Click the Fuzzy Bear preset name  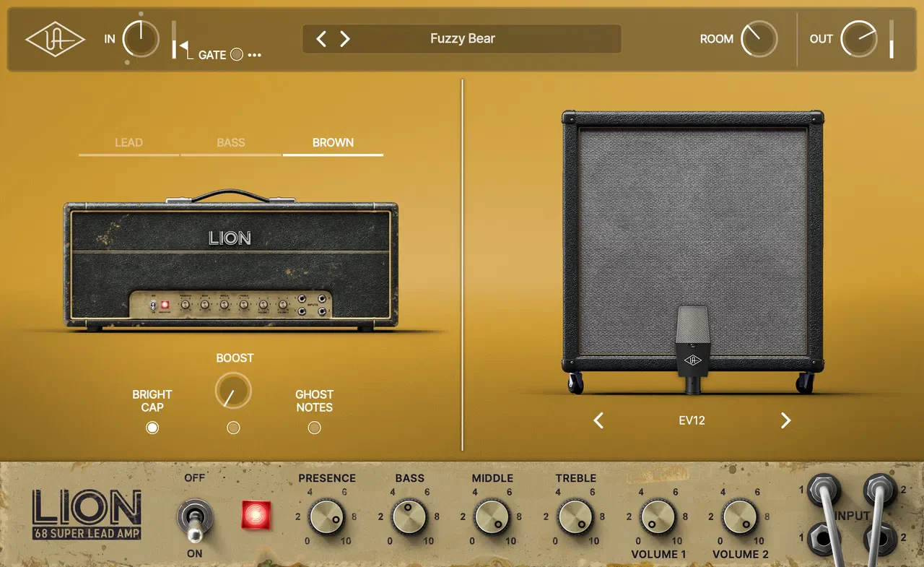(462, 39)
